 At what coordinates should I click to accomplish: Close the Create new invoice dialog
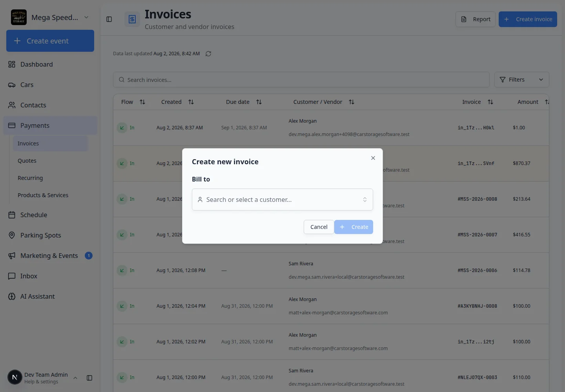click(373, 158)
